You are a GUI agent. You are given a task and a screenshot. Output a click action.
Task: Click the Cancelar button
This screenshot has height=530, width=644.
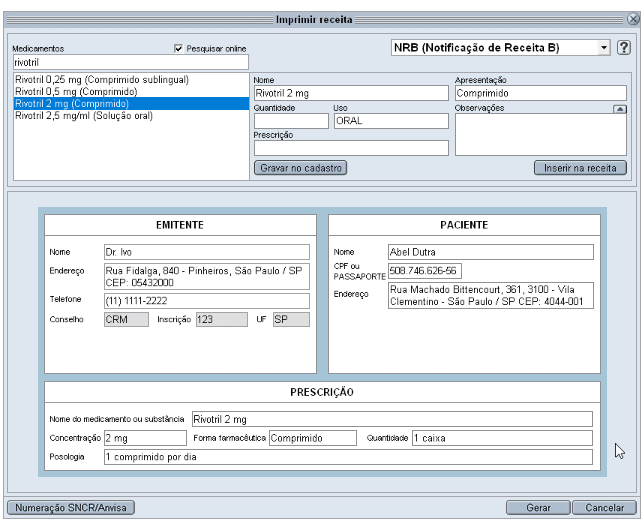[x=605, y=508]
